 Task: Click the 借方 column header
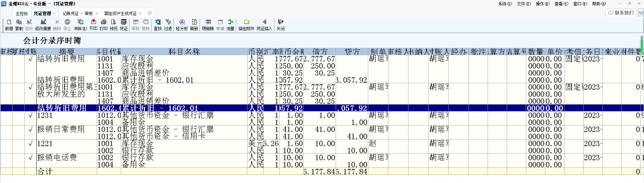(320, 51)
